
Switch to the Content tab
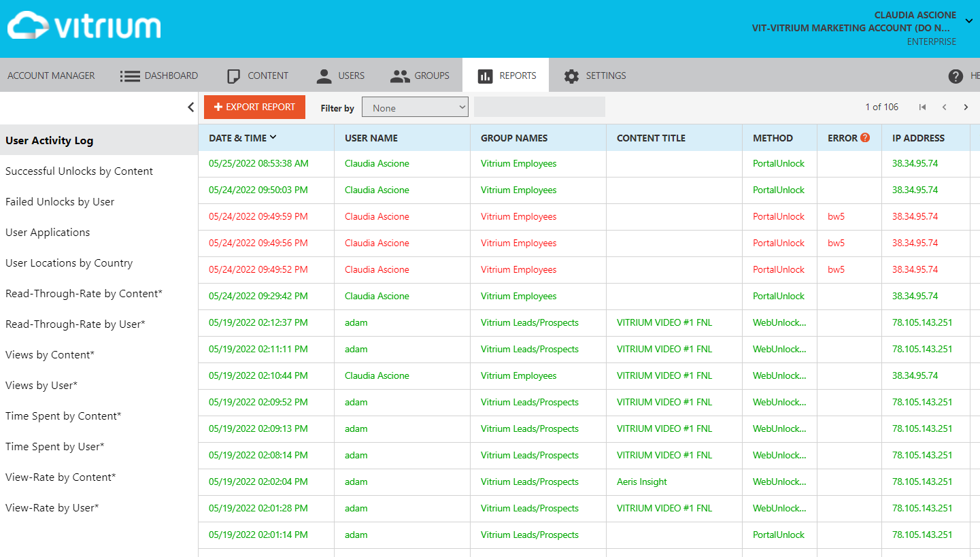(x=257, y=75)
